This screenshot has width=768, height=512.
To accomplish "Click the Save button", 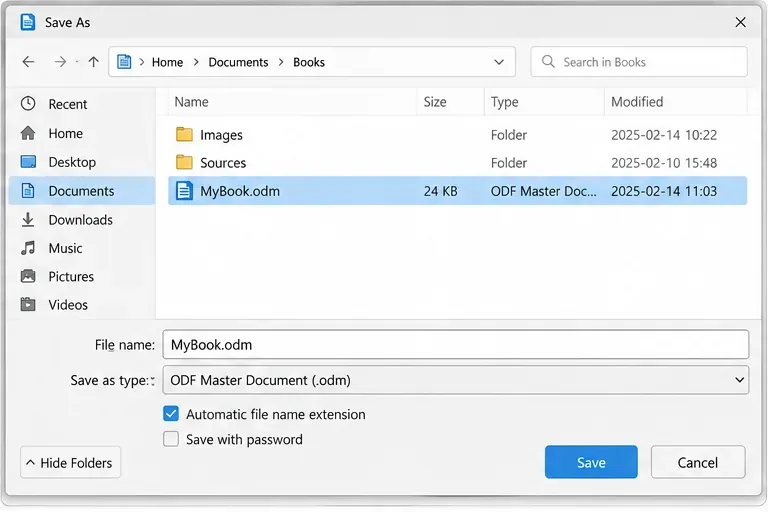I will (591, 462).
